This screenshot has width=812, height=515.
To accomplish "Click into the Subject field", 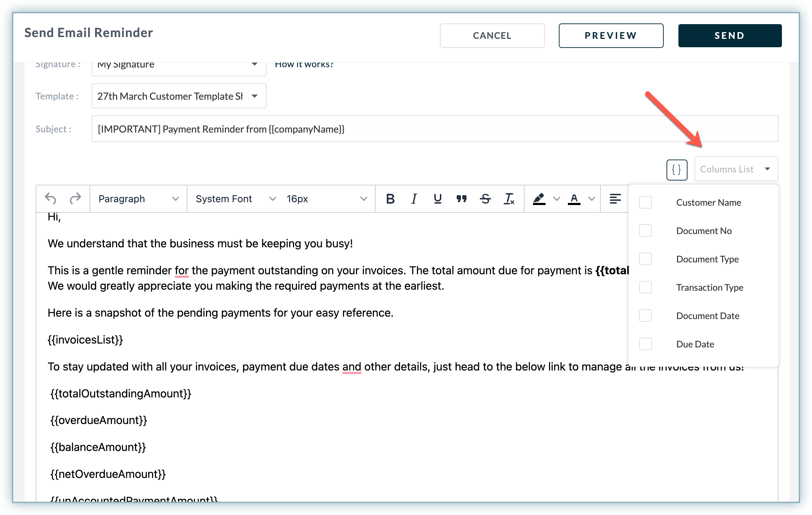I will [x=434, y=129].
